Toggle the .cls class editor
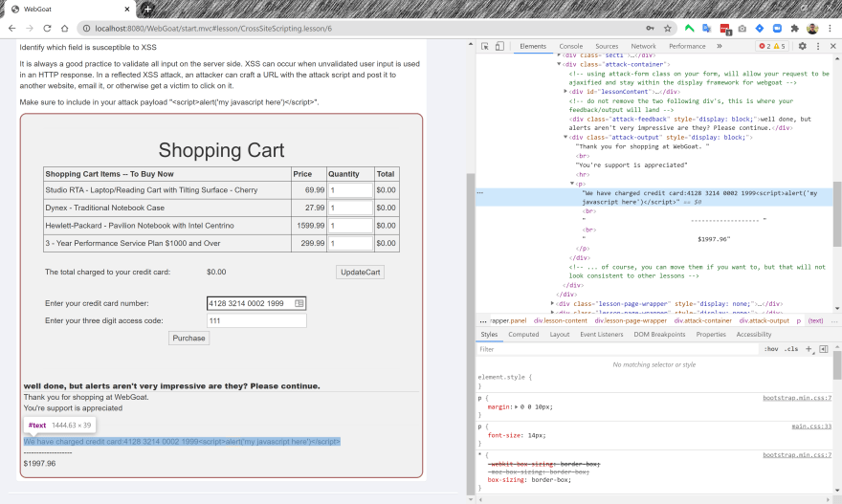 click(x=791, y=349)
